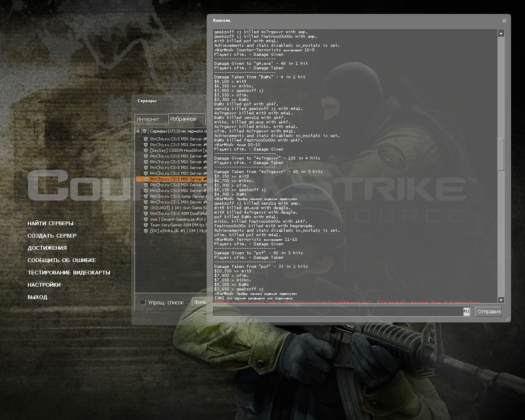Select the PinCho.ru CS:S Jump Server row
The image size is (525, 420).
click(171, 196)
